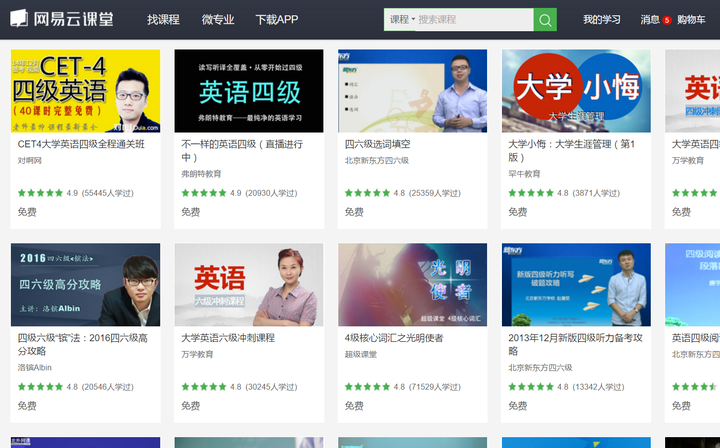This screenshot has width=720, height=448.
Task: Open course title 四六级选词填空
Action: [377, 144]
